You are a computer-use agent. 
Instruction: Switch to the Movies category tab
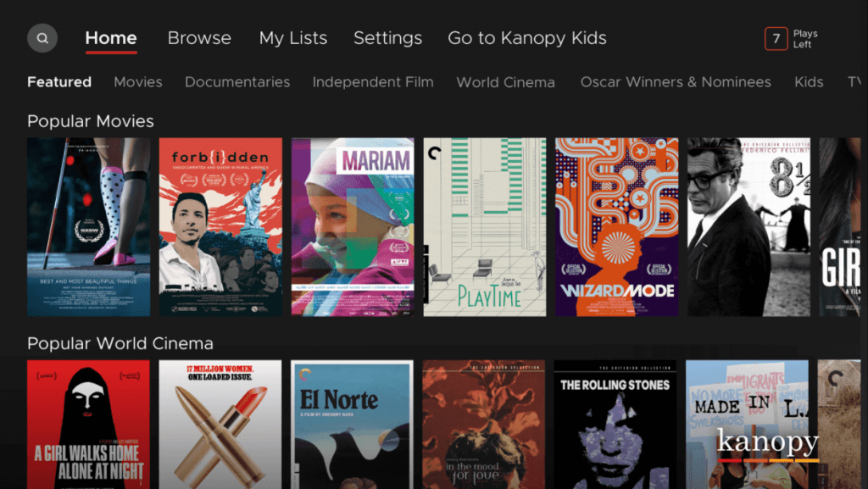pos(138,82)
